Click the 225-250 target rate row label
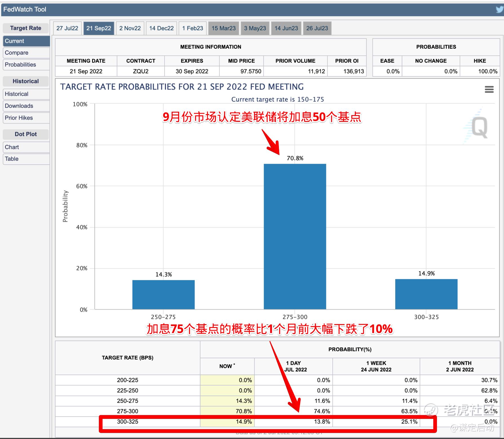 [128, 391]
